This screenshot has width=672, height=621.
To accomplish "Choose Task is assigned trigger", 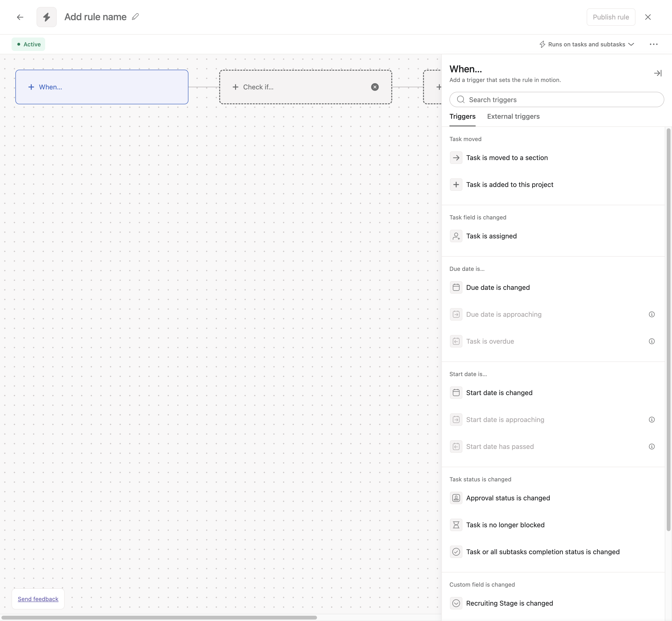I will [553, 236].
